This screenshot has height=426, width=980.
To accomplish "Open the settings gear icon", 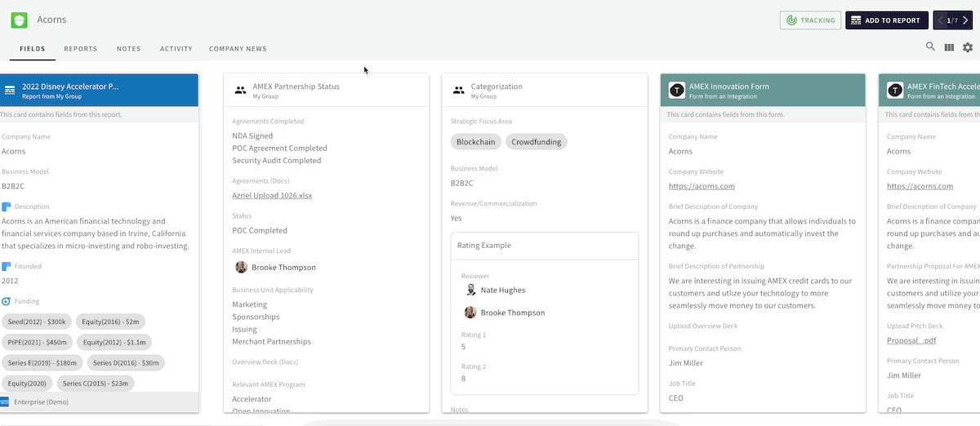I will (968, 48).
